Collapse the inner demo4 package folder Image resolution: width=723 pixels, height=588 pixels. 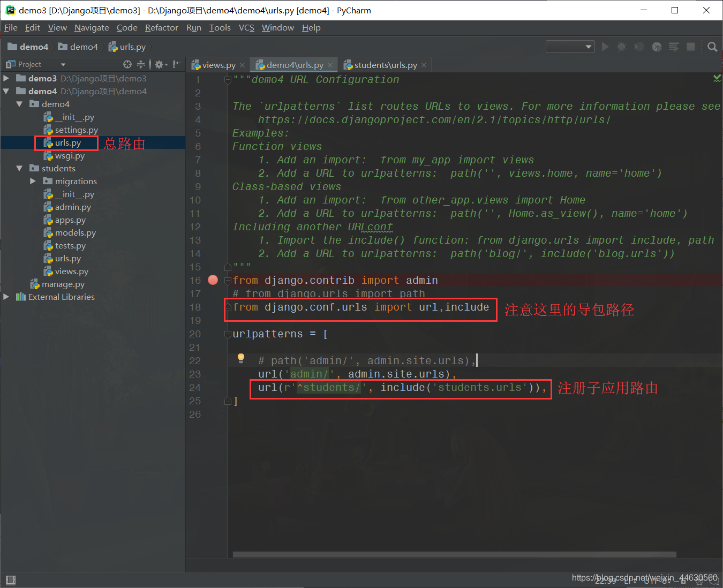[20, 104]
